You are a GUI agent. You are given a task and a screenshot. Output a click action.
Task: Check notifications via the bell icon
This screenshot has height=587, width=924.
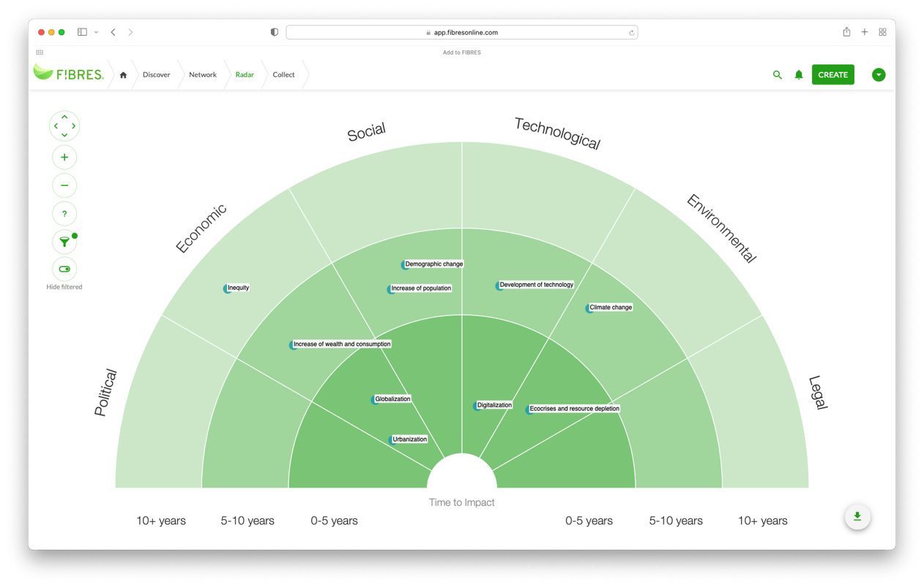[x=798, y=75]
